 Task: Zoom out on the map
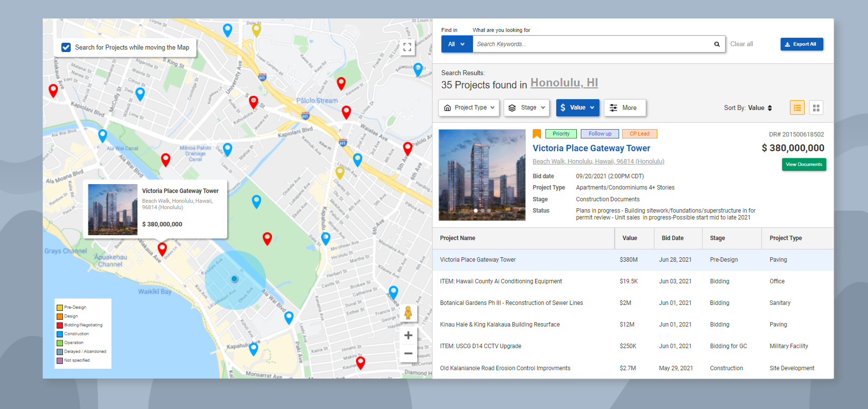click(408, 353)
